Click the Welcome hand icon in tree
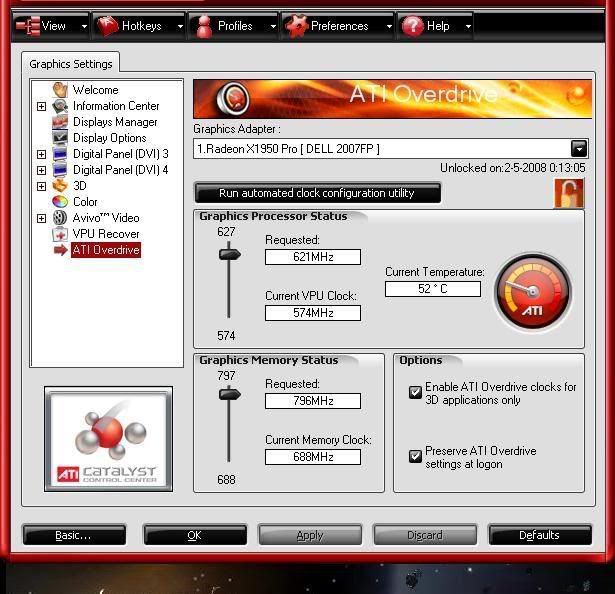The height and width of the screenshot is (594, 615). click(x=60, y=90)
